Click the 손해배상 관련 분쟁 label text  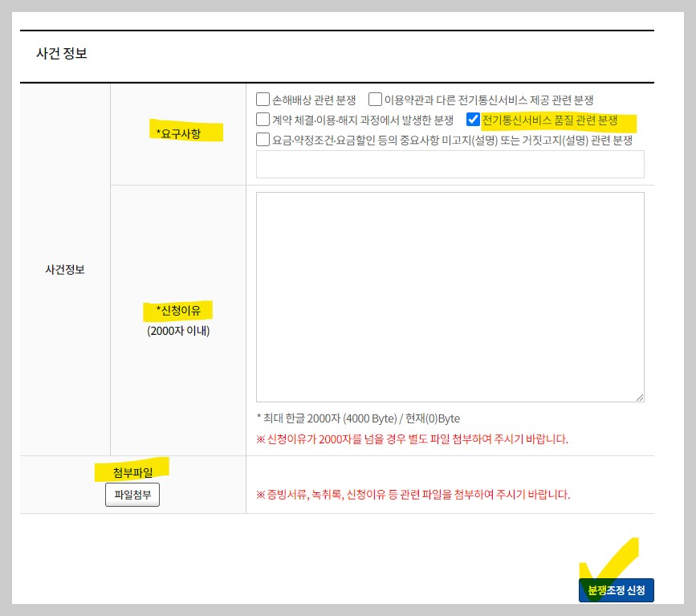tap(314, 100)
